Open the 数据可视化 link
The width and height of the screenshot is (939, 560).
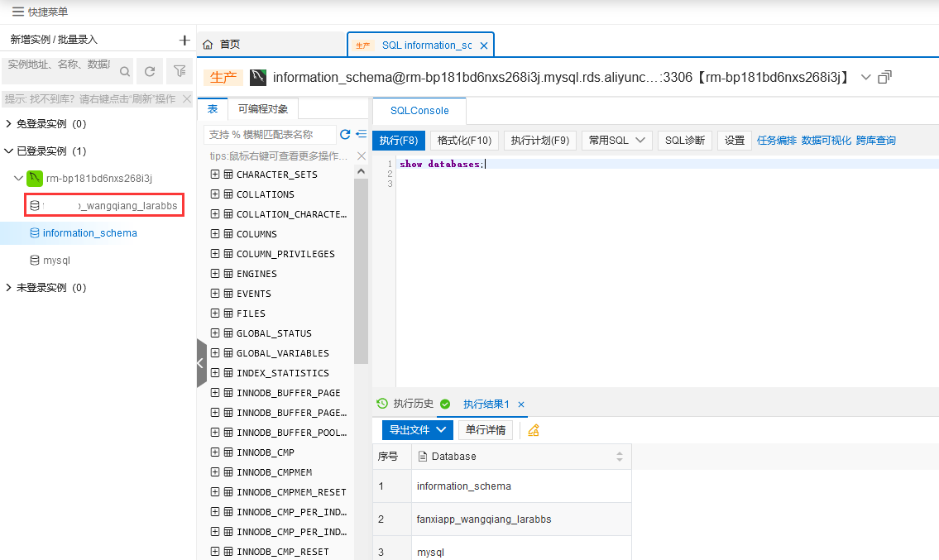[x=826, y=141]
